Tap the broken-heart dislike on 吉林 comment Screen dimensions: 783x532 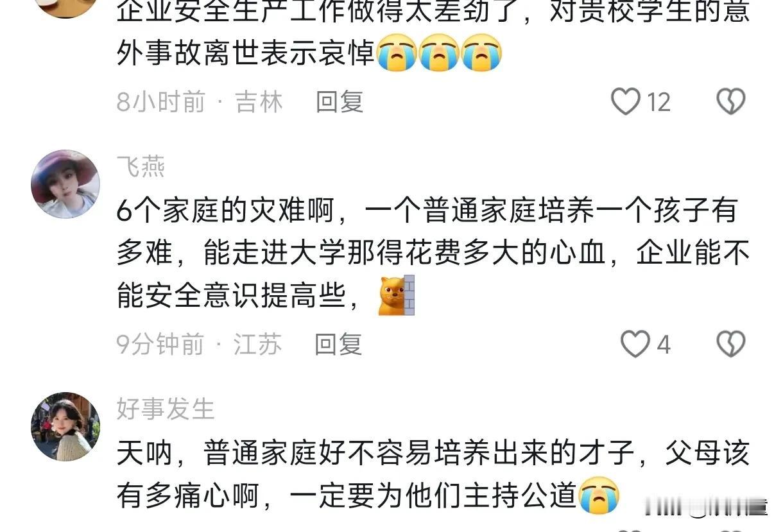pyautogui.click(x=730, y=102)
